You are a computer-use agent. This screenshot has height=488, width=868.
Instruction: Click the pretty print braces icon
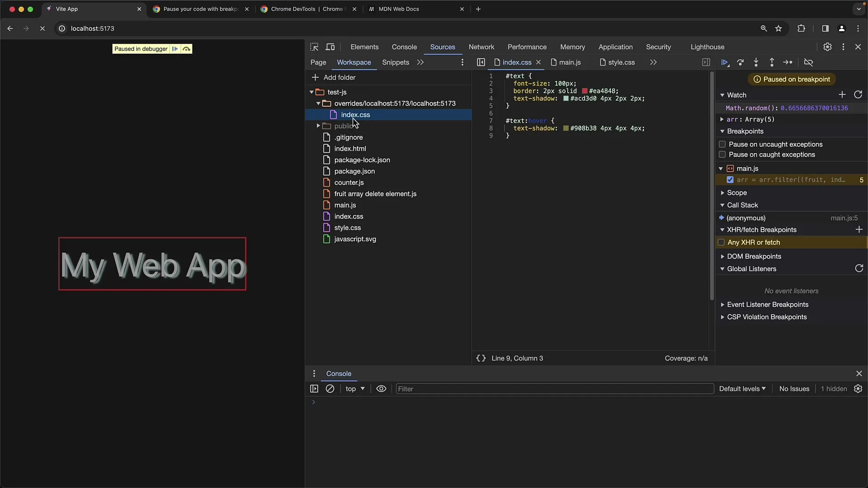(481, 358)
